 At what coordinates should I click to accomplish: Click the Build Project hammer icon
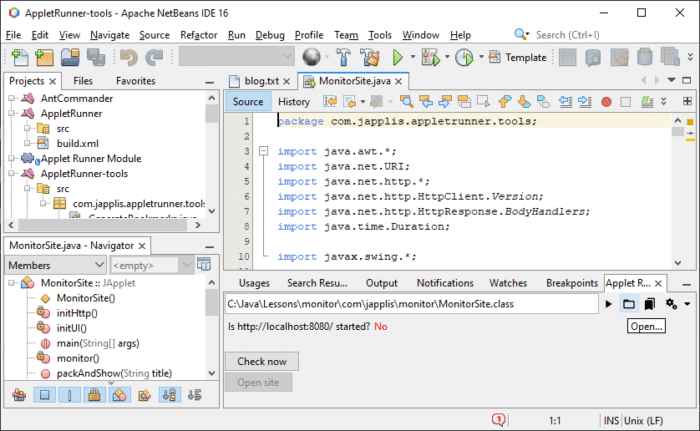tap(343, 57)
